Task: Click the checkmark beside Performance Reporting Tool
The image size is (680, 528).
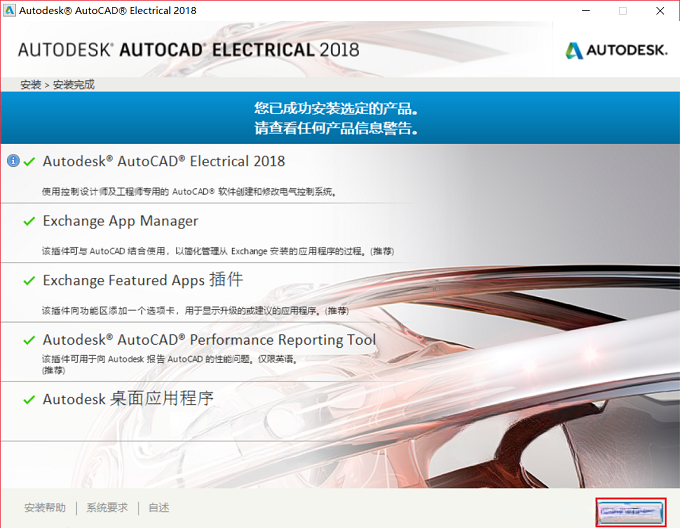Action: pyautogui.click(x=29, y=340)
